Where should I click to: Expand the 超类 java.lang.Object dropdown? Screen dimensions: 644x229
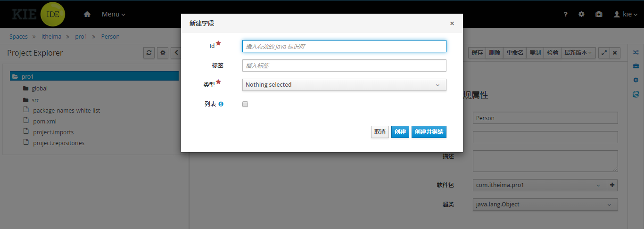coord(545,204)
